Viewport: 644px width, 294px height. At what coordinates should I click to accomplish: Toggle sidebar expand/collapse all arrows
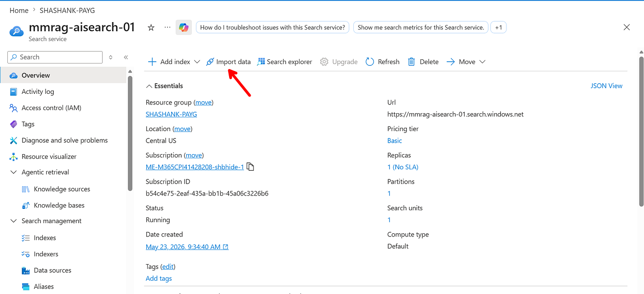click(x=110, y=57)
